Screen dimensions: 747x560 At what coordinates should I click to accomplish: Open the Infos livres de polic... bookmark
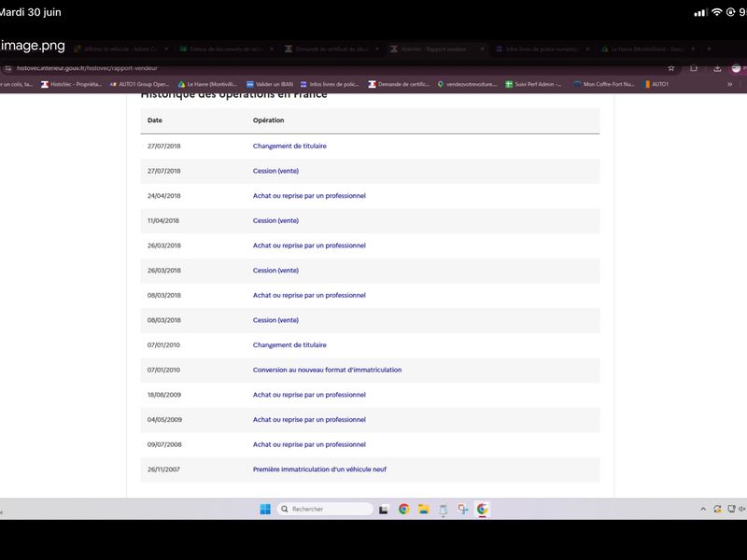tap(330, 84)
